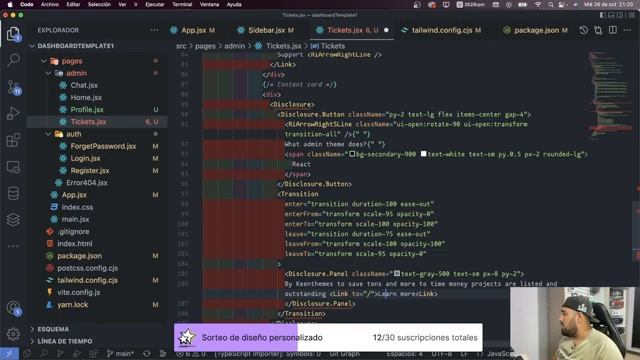
Task: Click the bg-secondary-900 color swatch
Action: (x=352, y=154)
